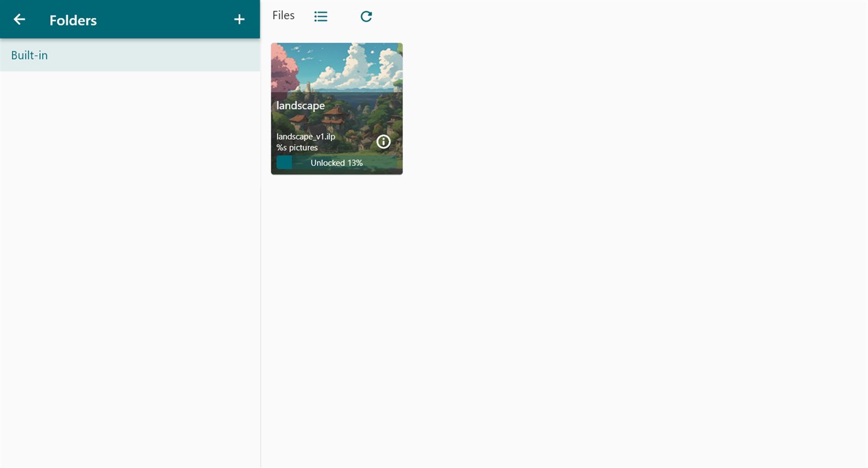Tap the plus icon to create a folder

[x=239, y=19]
